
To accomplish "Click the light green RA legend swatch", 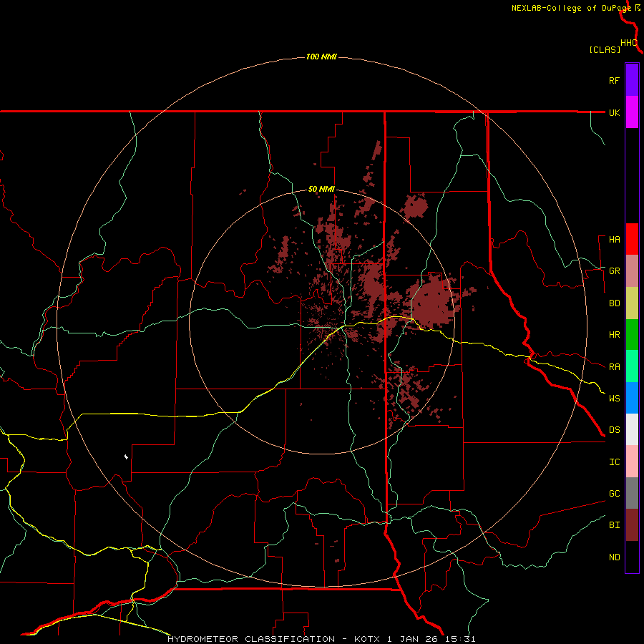I will (x=632, y=366).
